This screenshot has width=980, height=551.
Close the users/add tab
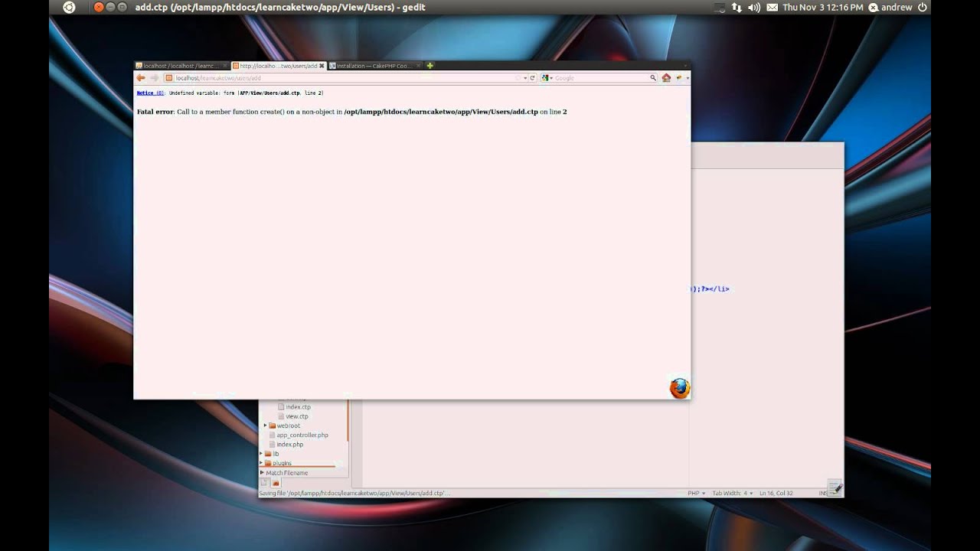[x=322, y=66]
